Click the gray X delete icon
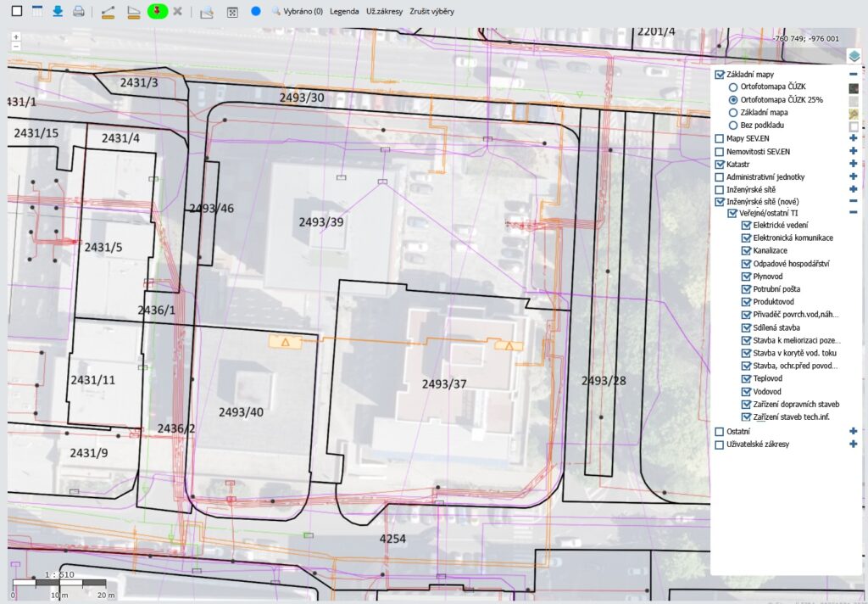Screen dimensions: 868x604 178,12
